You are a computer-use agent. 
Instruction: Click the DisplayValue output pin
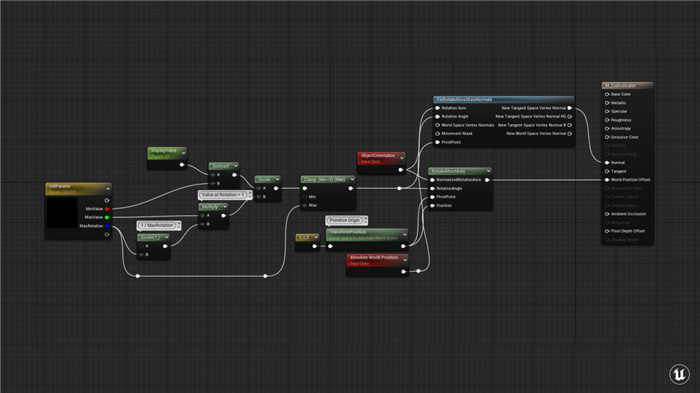point(182,165)
